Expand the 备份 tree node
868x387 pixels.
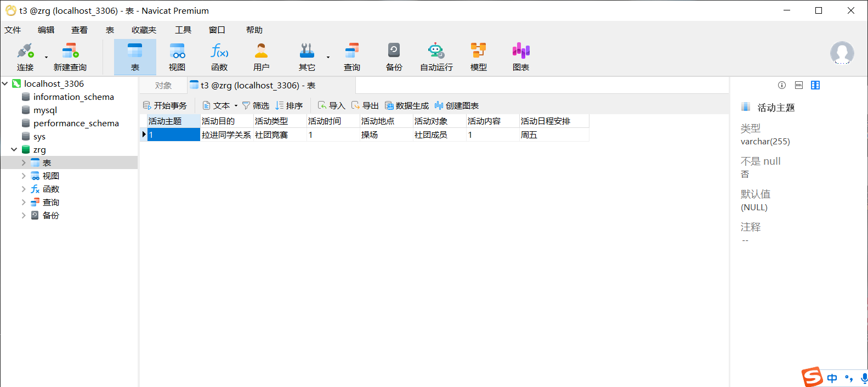[x=24, y=215]
